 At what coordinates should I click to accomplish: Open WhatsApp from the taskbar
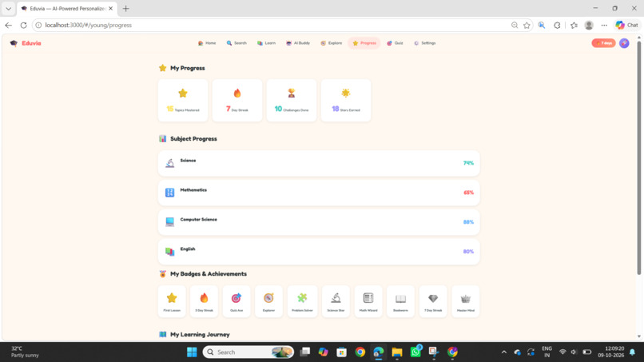(415, 352)
